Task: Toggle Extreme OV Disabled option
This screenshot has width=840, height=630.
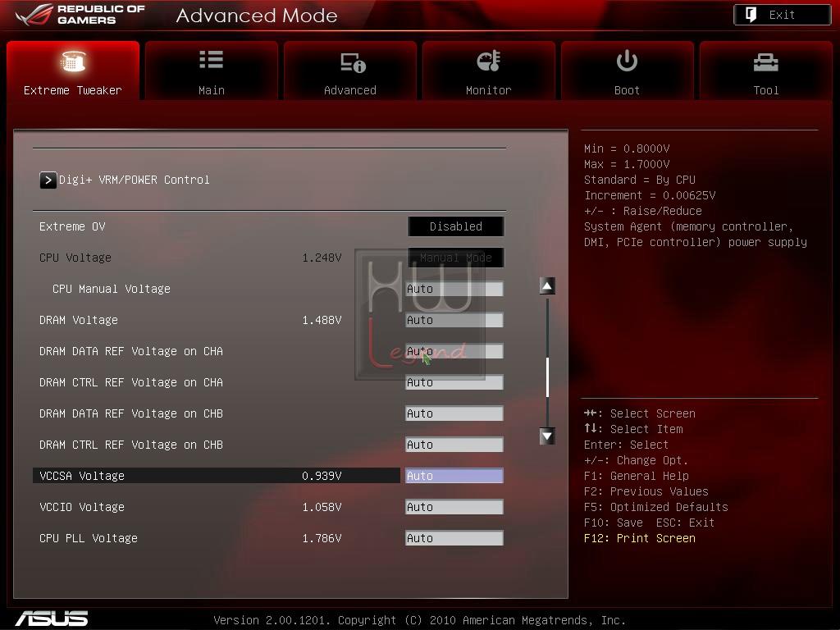Action: (455, 226)
